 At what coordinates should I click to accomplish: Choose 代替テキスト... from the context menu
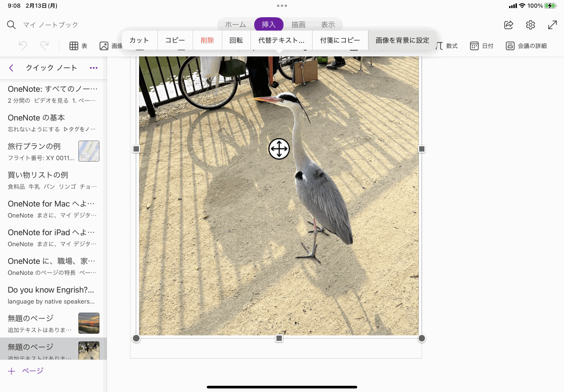point(281,40)
